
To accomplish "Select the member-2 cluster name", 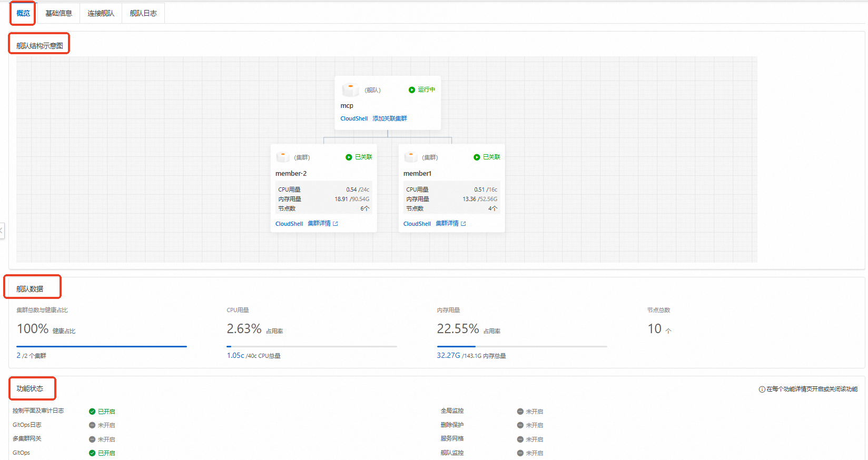I will (x=291, y=174).
